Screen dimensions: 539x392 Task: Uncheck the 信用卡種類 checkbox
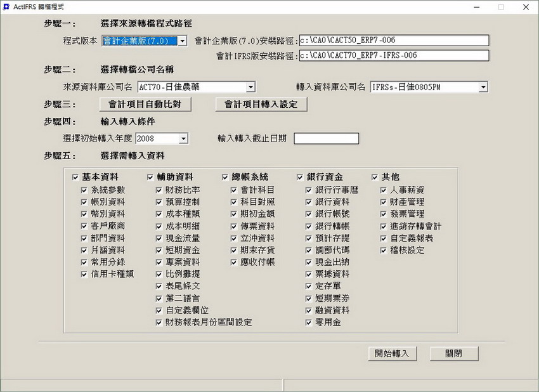click(84, 275)
